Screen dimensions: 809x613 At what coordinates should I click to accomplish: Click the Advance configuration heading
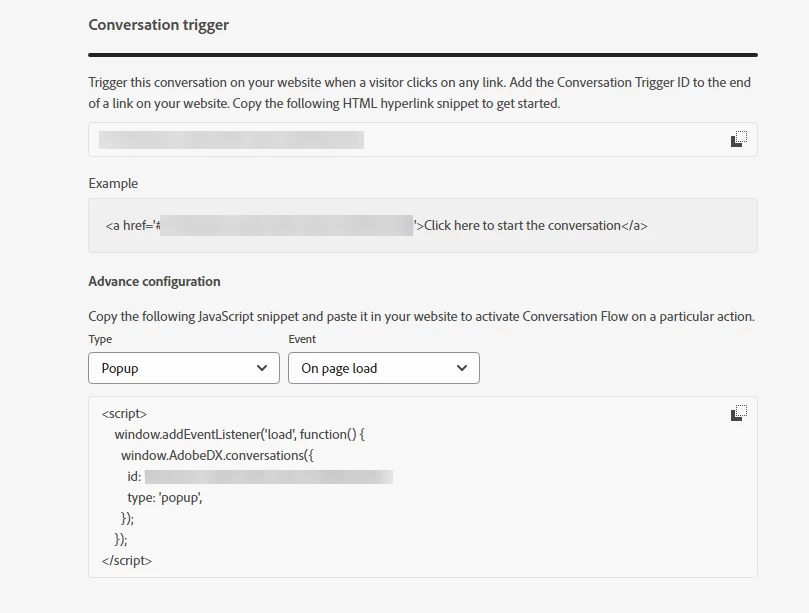click(x=154, y=281)
